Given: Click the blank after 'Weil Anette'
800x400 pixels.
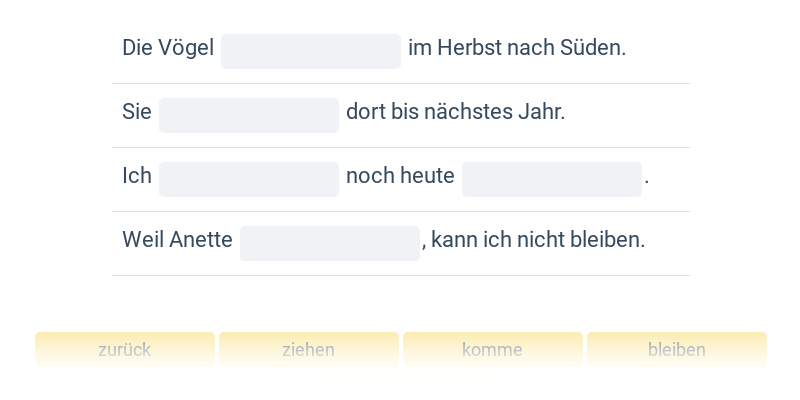Looking at the screenshot, I should 330,243.
